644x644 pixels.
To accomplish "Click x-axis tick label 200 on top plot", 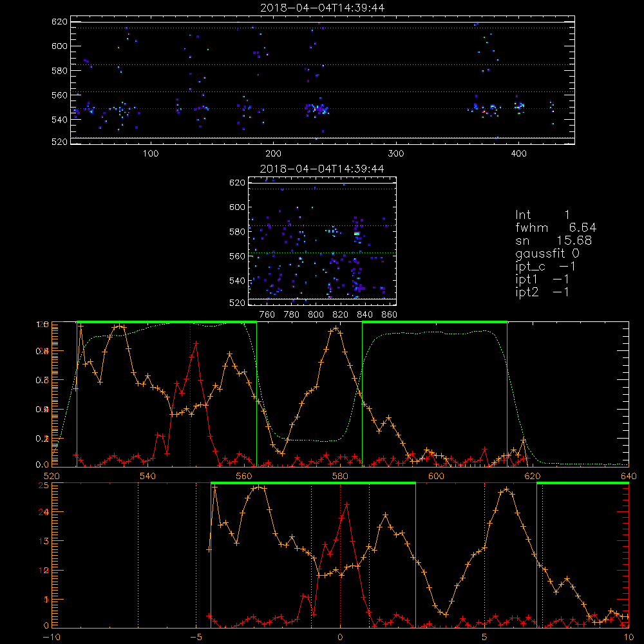I will 274,154.
